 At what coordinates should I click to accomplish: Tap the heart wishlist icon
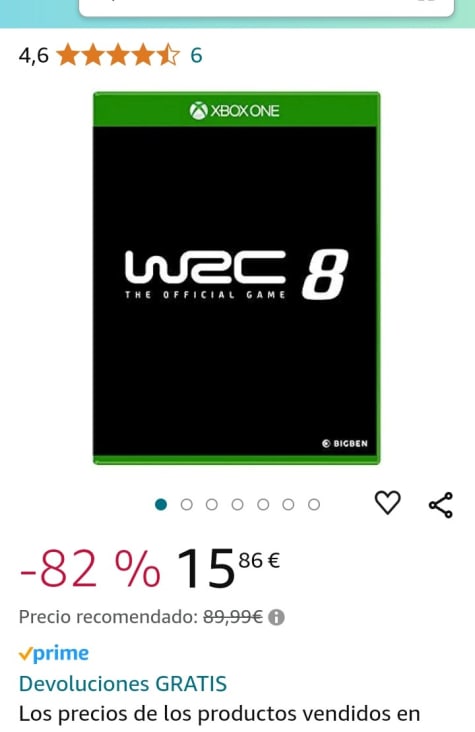point(388,503)
